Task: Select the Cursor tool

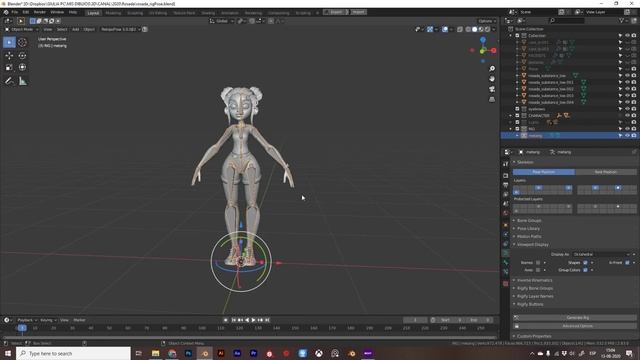Action: 22,42
